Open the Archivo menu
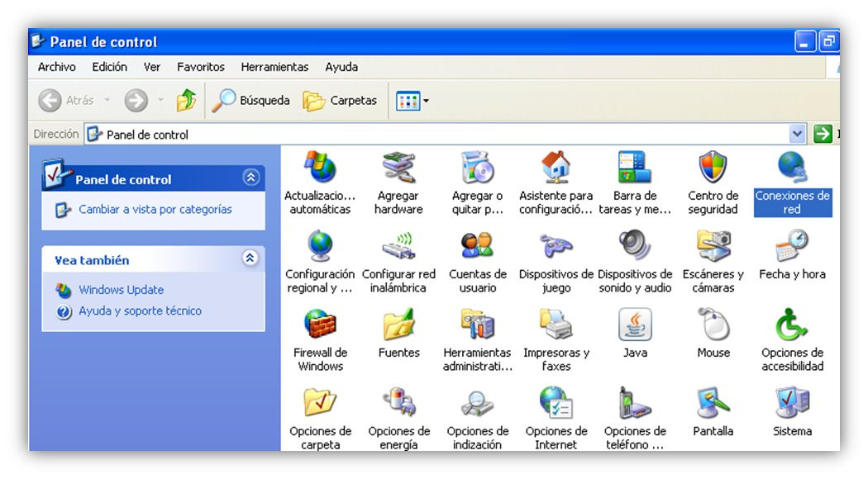 point(56,67)
